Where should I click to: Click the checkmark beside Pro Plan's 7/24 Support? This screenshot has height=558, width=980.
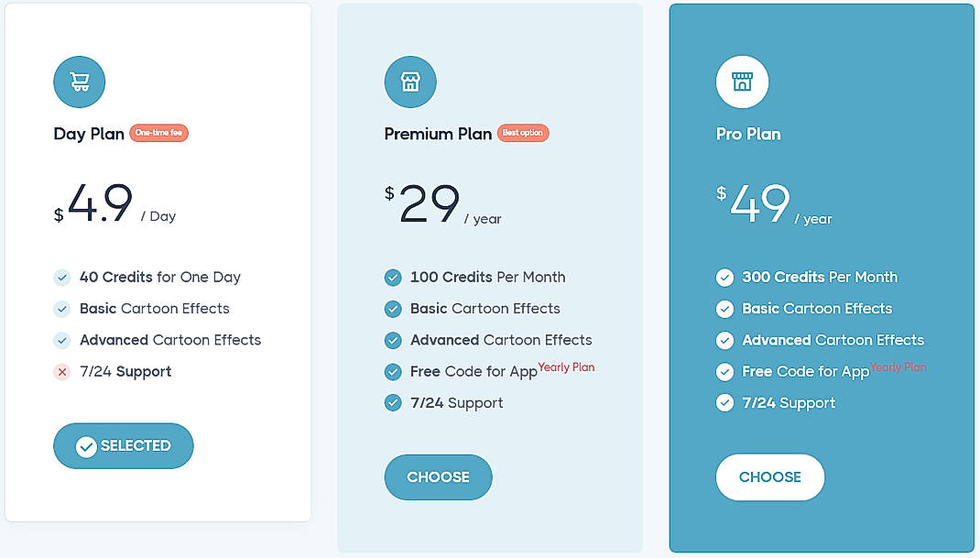click(724, 403)
